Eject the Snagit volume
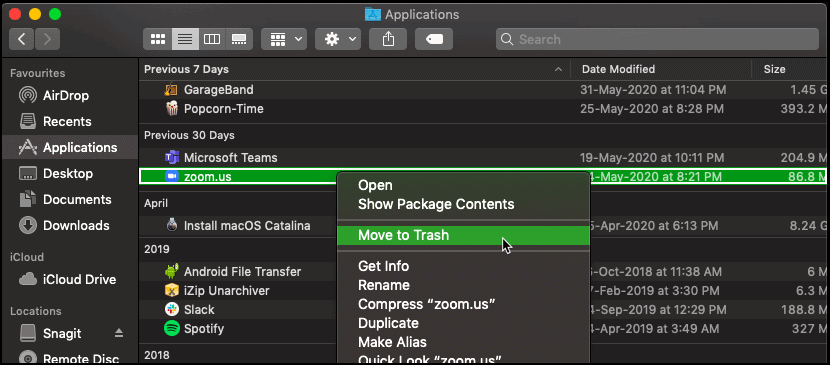Image resolution: width=830 pixels, height=365 pixels. (119, 333)
